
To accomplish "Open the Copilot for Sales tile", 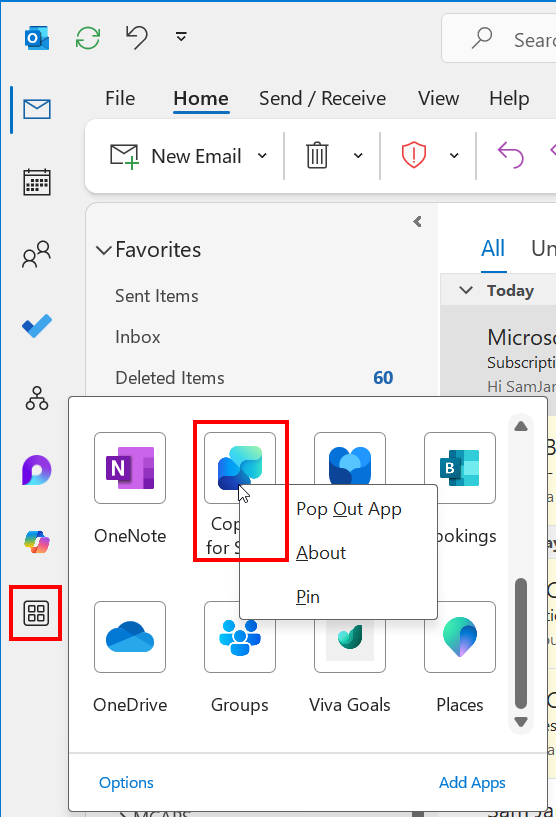I will click(x=240, y=468).
